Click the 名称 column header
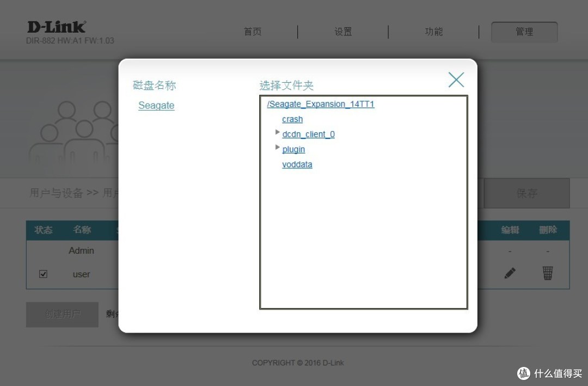The image size is (588, 386). 82,230
